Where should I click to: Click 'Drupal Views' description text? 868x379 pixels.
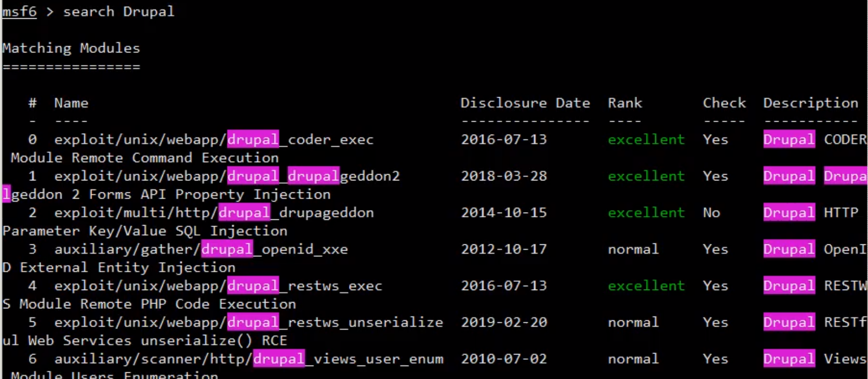815,359
